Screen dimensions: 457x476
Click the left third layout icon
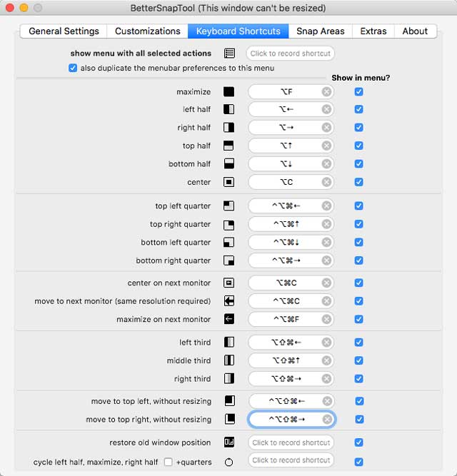point(228,343)
